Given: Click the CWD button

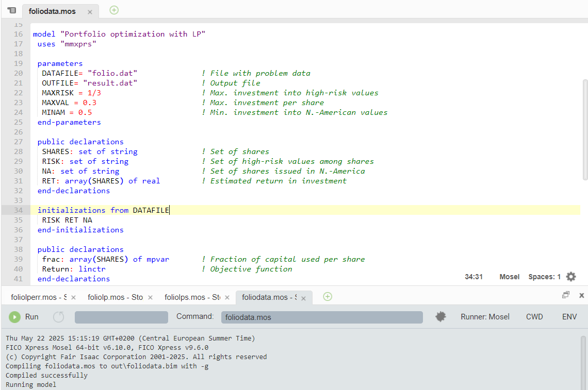Looking at the screenshot, I should coord(534,317).
